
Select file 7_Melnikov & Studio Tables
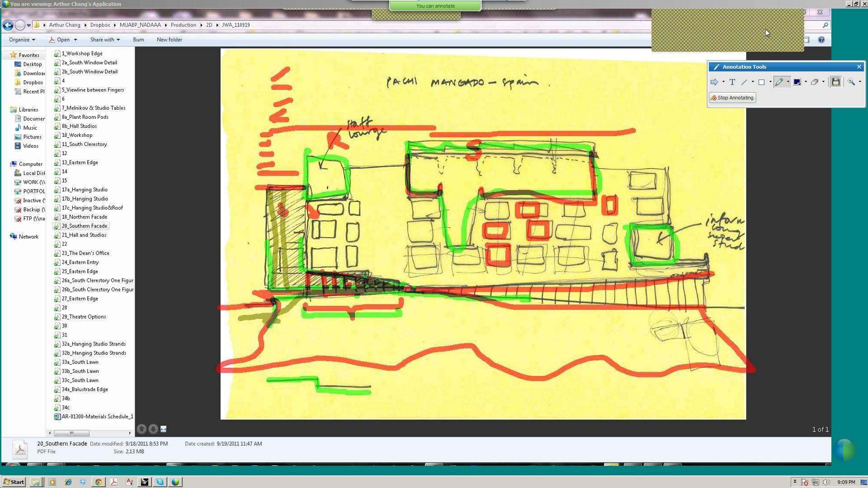[90, 108]
